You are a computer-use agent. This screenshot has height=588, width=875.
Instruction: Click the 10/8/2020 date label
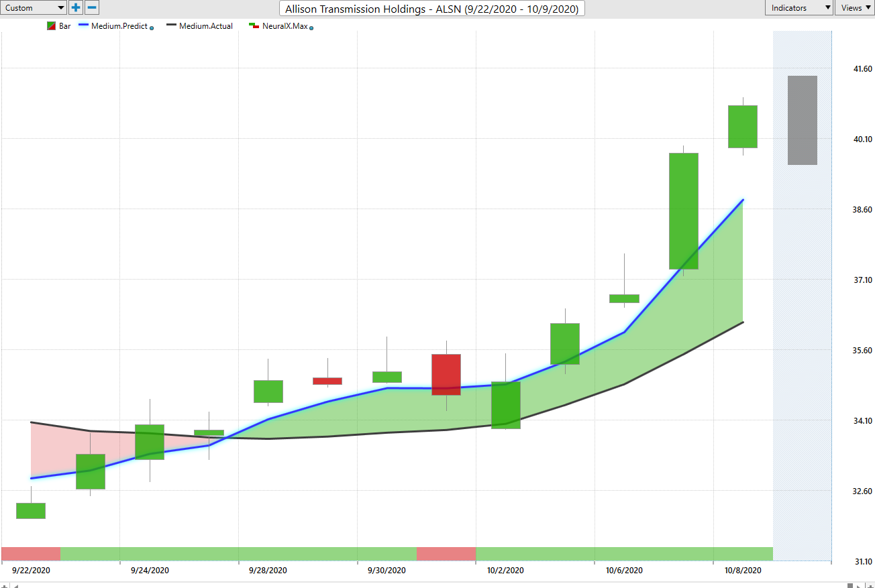[x=743, y=571]
